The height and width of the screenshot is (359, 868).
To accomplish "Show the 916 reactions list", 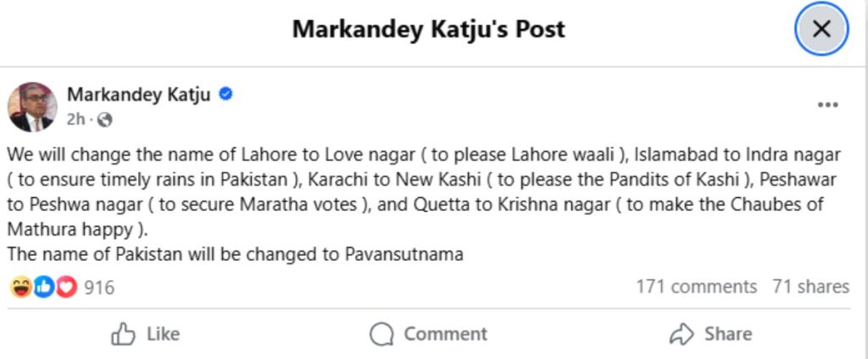I will pos(99,287).
